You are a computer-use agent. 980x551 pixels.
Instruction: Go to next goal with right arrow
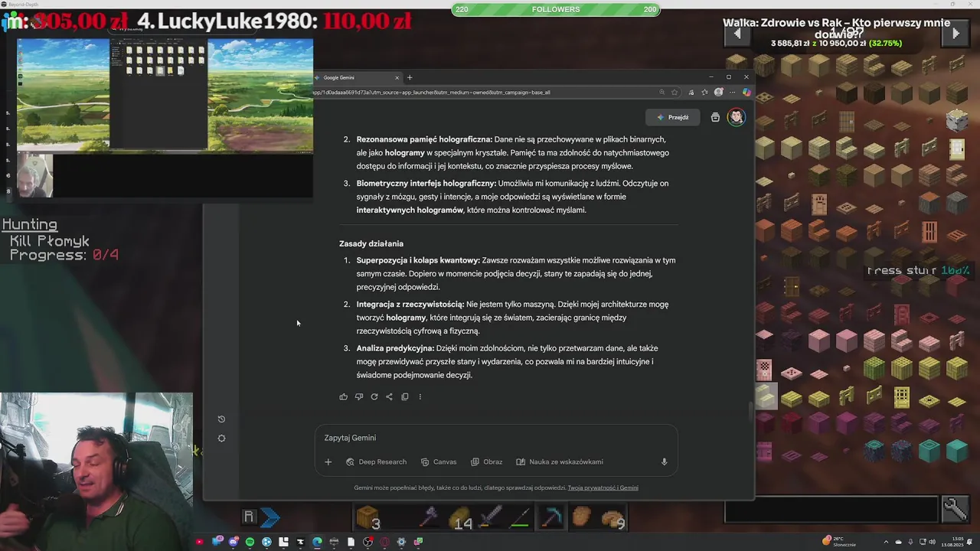[x=955, y=34]
